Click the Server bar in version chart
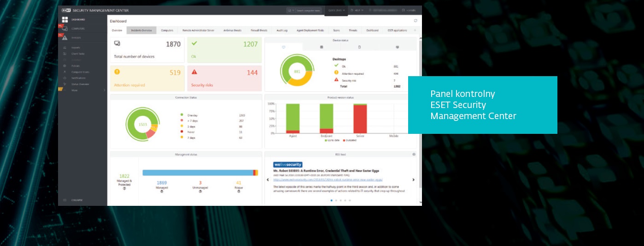Viewport: 644px width, 246px height. click(x=360, y=118)
